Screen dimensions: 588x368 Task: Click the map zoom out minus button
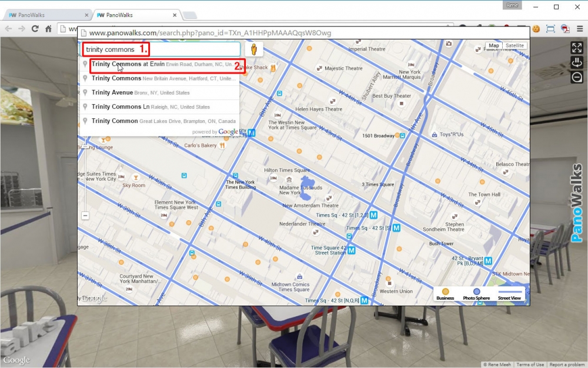[x=85, y=216]
